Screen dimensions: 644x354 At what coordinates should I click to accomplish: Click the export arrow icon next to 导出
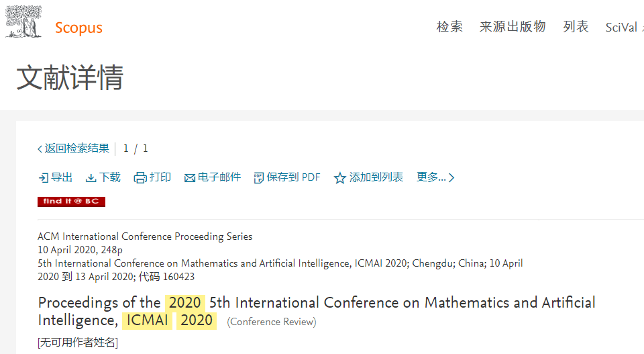click(43, 177)
